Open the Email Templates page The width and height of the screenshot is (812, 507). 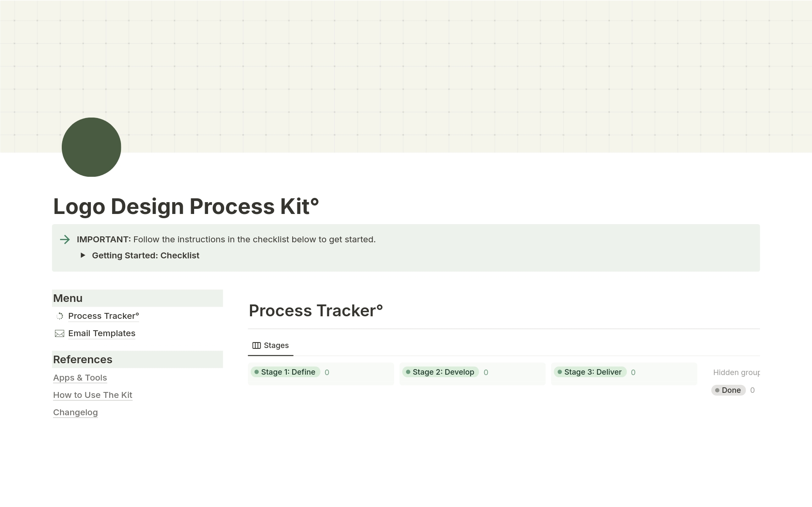(101, 334)
